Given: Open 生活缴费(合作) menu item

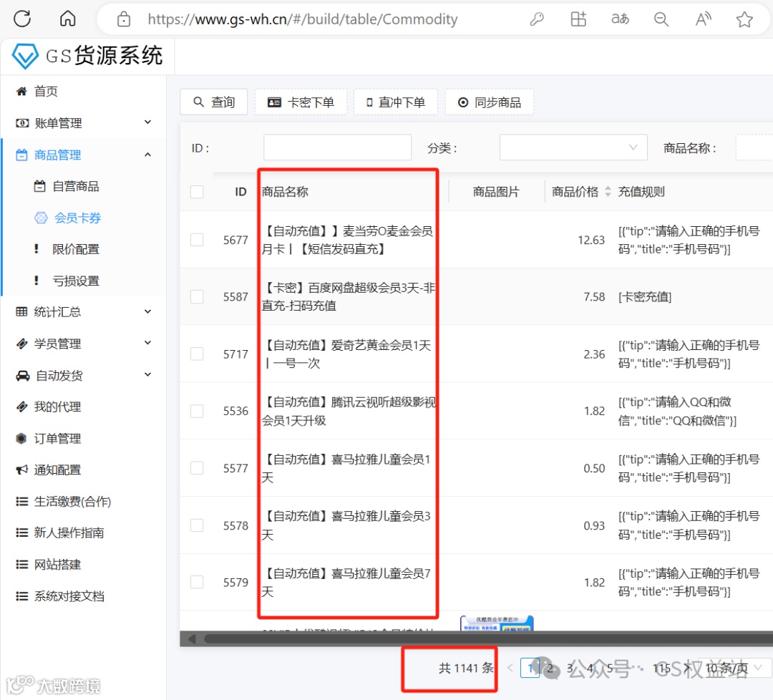Looking at the screenshot, I should [72, 501].
